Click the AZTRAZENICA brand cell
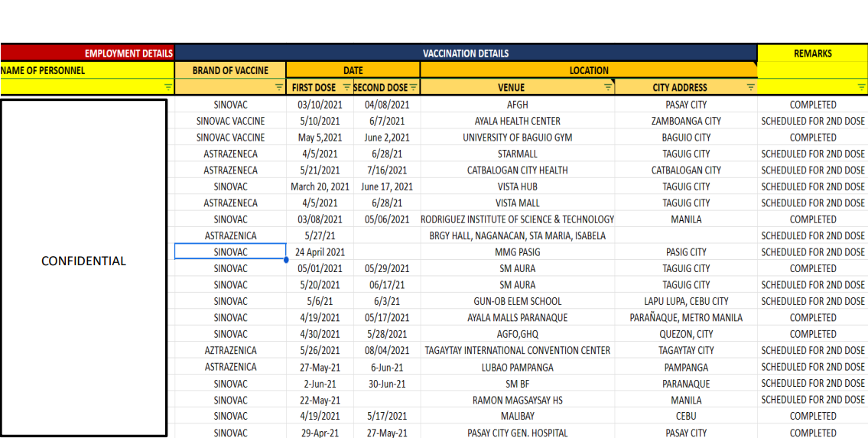 click(230, 351)
